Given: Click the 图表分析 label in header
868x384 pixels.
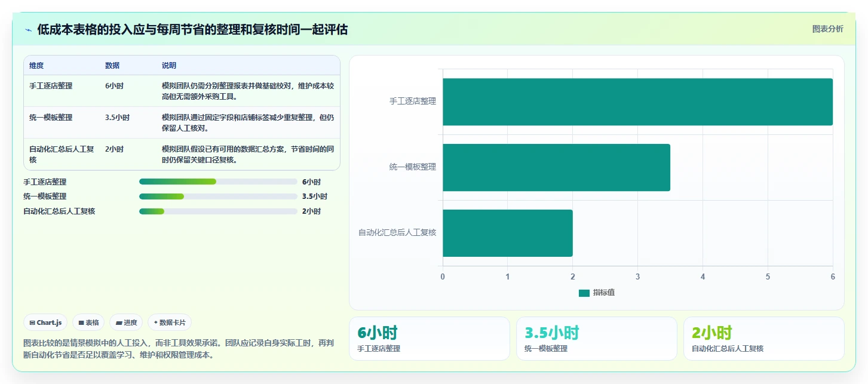Looking at the screenshot, I should (827, 29).
